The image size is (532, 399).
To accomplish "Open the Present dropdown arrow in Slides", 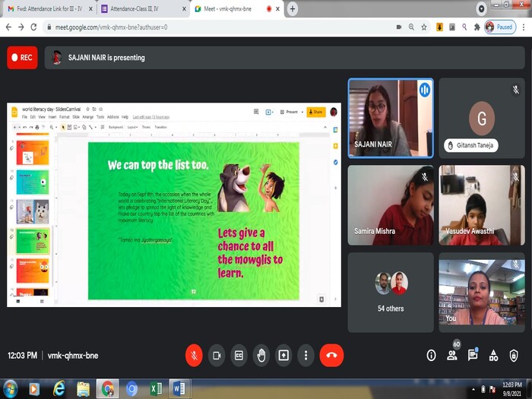I will point(302,112).
